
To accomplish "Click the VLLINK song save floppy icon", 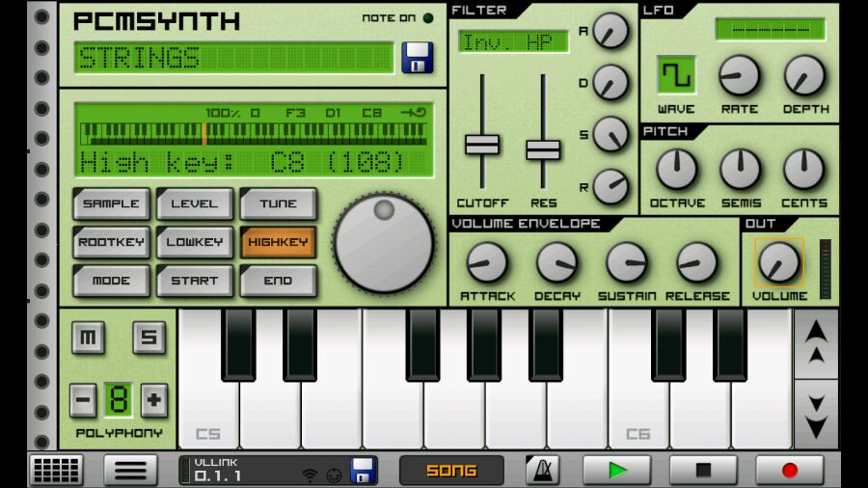I will click(364, 471).
